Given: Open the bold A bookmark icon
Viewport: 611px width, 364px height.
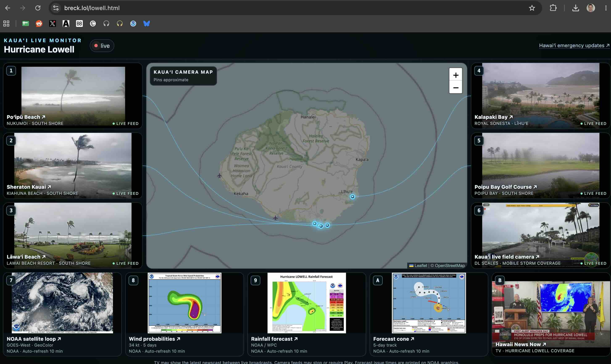Looking at the screenshot, I should [x=66, y=24].
